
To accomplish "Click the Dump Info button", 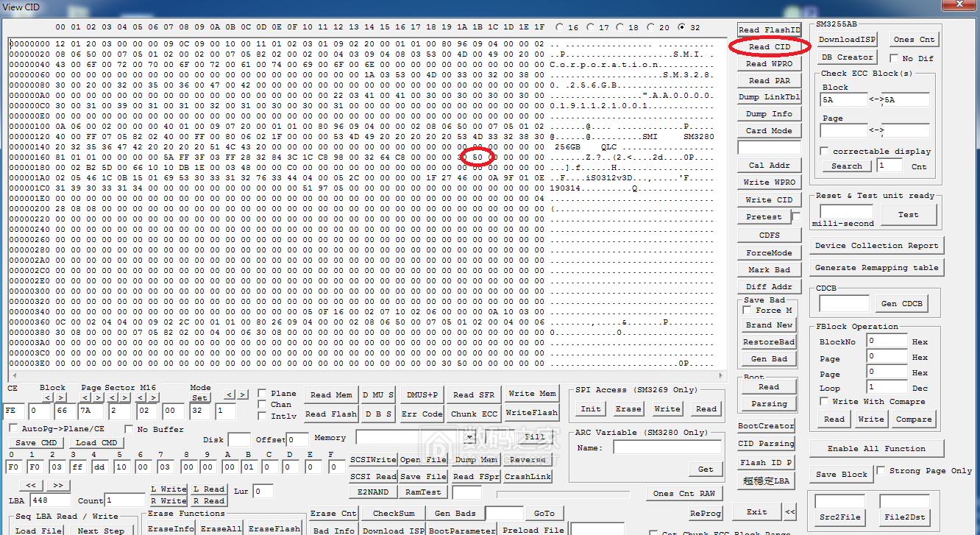I will point(770,114).
